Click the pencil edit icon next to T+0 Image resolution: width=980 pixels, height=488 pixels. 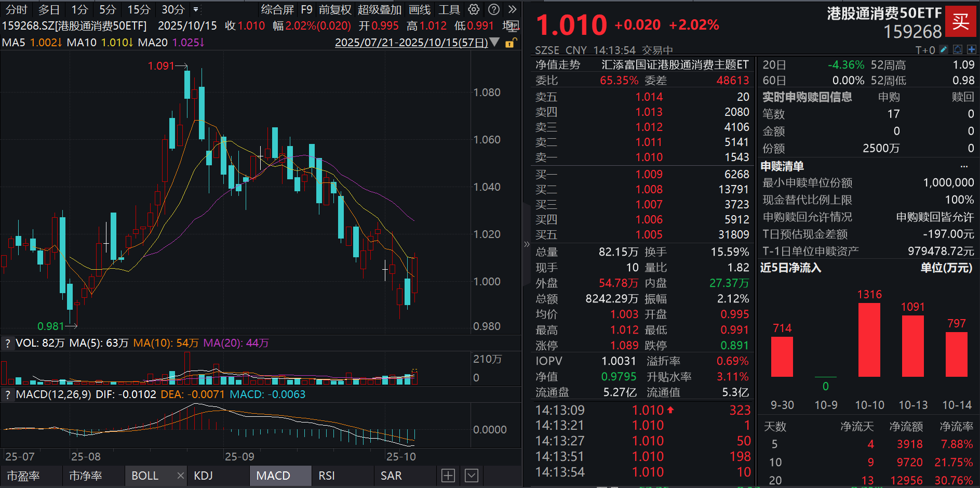tap(944, 50)
